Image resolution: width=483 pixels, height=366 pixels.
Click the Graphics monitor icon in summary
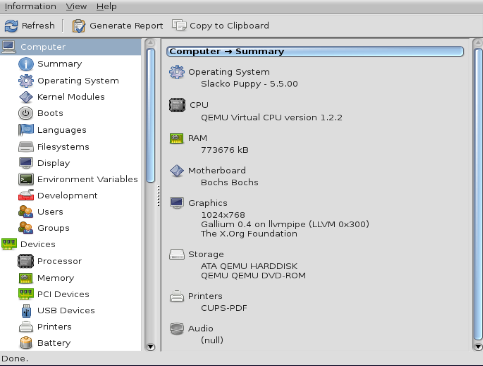pyautogui.click(x=177, y=203)
